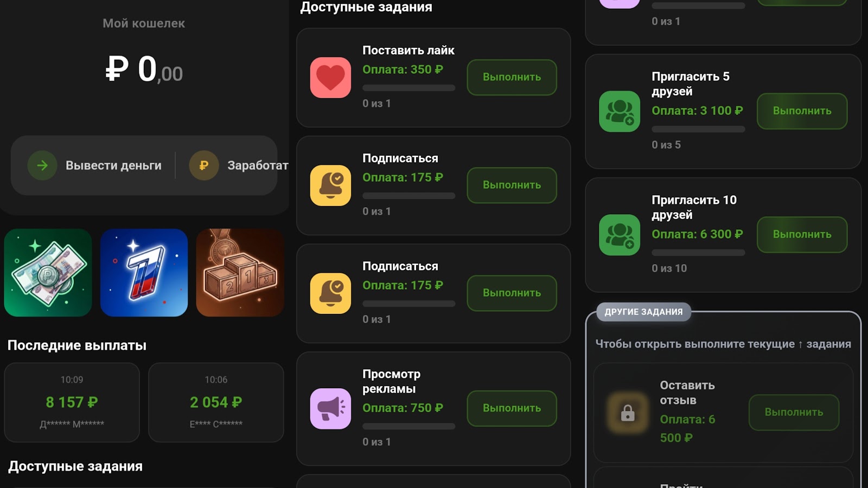Open the bronze podium ranking thumbnail
This screenshot has height=488, width=868.
pyautogui.click(x=240, y=273)
